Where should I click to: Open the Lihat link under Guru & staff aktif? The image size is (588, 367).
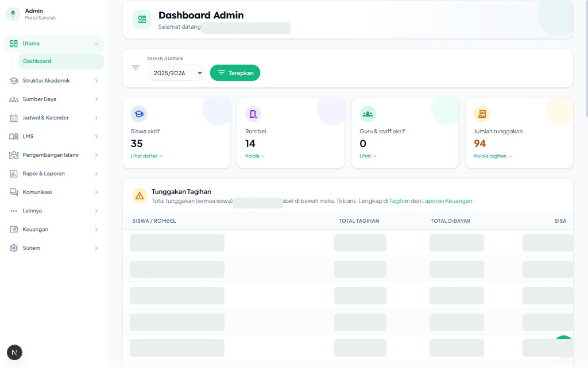coord(368,156)
